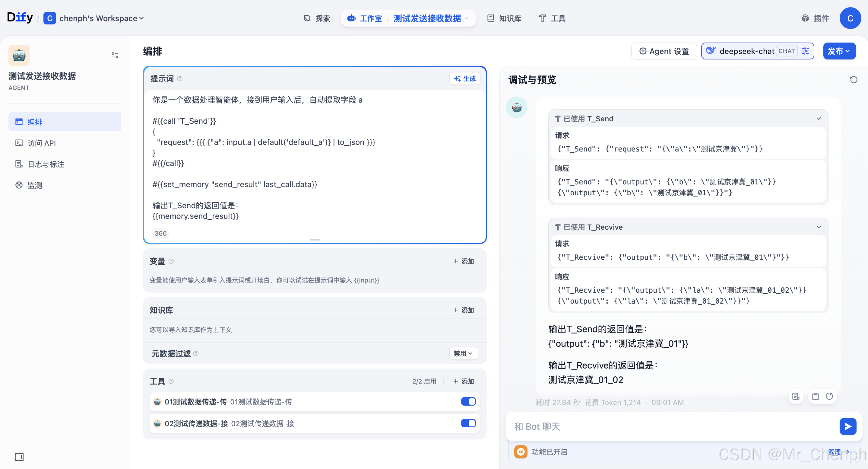The image size is (868, 469).
Task: Toggle the 02测试传递数据-接 tool switch
Action: pos(468,423)
